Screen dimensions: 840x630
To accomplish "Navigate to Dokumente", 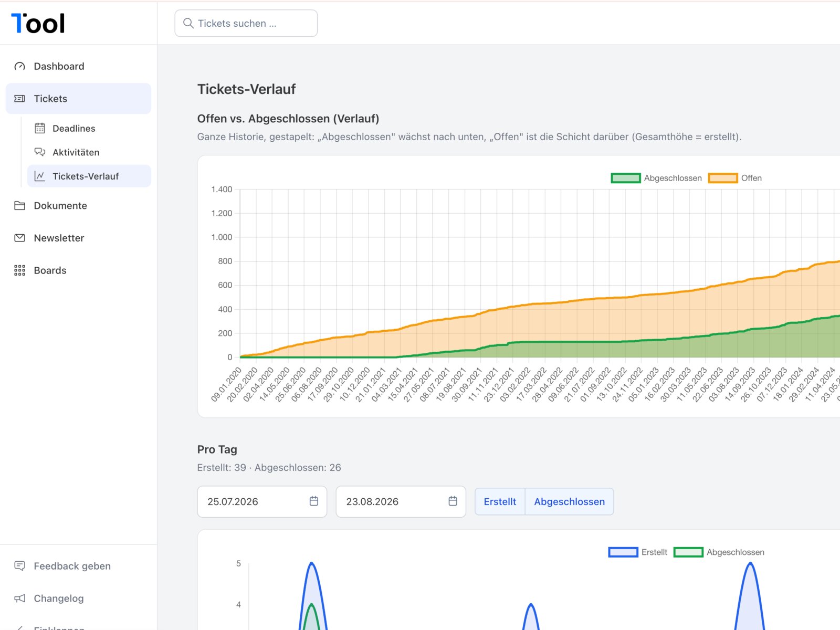I will [78, 206].
